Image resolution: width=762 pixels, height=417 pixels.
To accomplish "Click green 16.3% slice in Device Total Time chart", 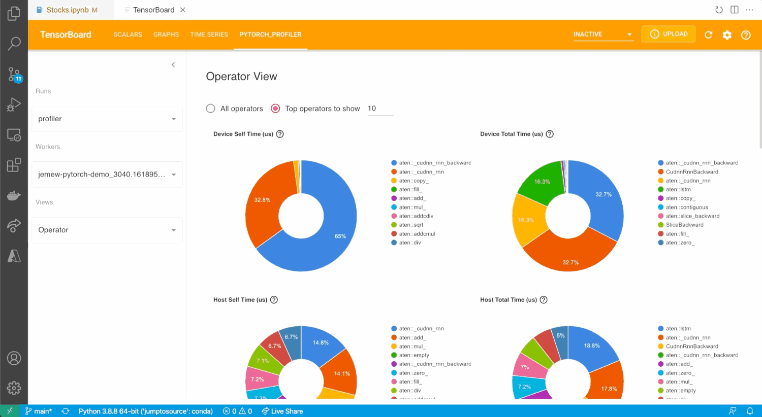I will click(540, 182).
